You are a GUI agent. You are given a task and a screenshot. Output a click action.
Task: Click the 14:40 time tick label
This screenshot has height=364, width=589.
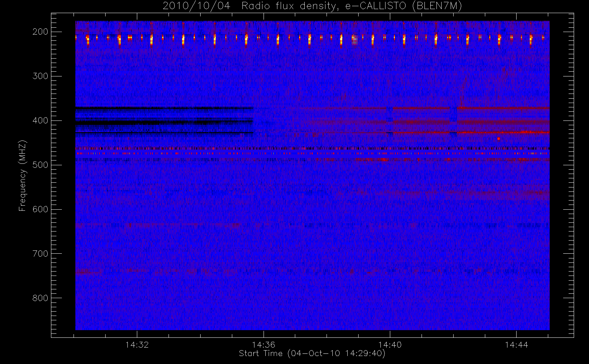click(x=390, y=345)
